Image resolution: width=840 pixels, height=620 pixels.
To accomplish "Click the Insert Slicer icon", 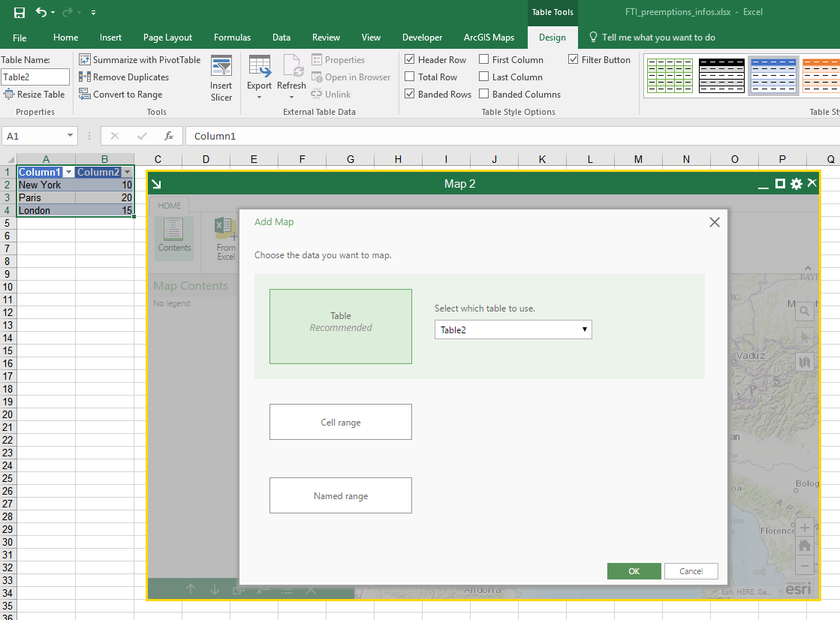I will click(221, 68).
